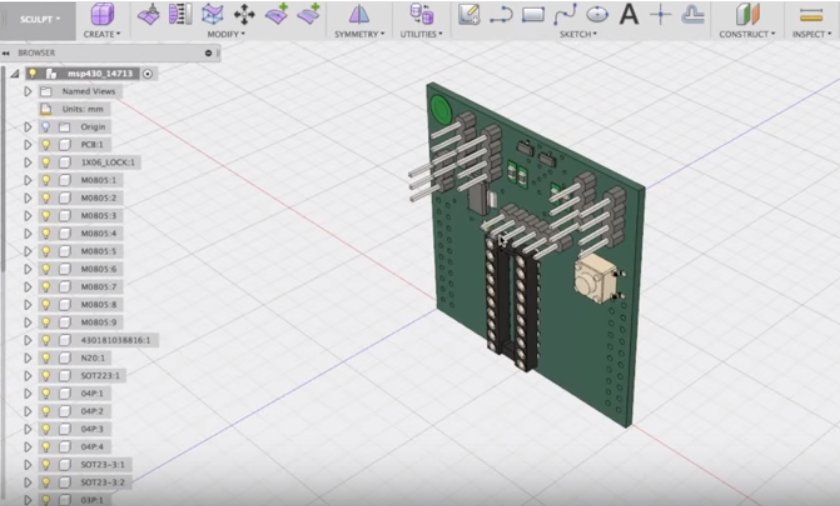Select the M0805:7 tree item

coord(99,287)
